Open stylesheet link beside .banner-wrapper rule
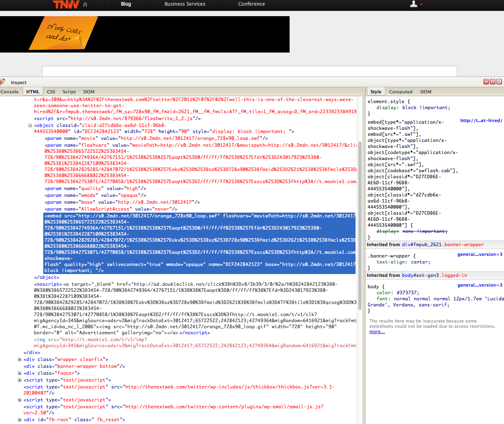 point(480,254)
